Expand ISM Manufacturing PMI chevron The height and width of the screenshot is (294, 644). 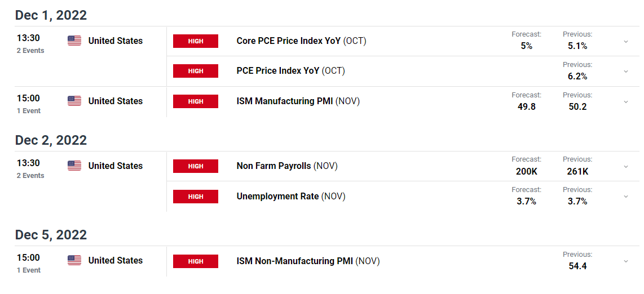[x=626, y=102]
